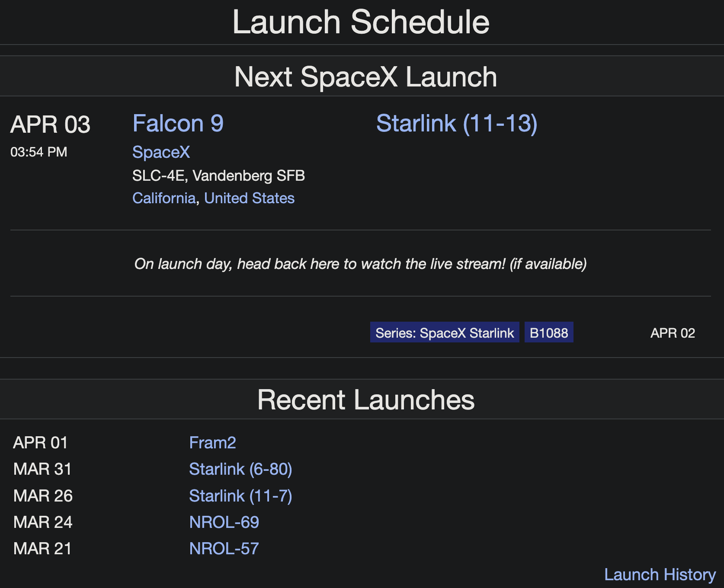Open the Starlink (11-13) mission link

[457, 124]
